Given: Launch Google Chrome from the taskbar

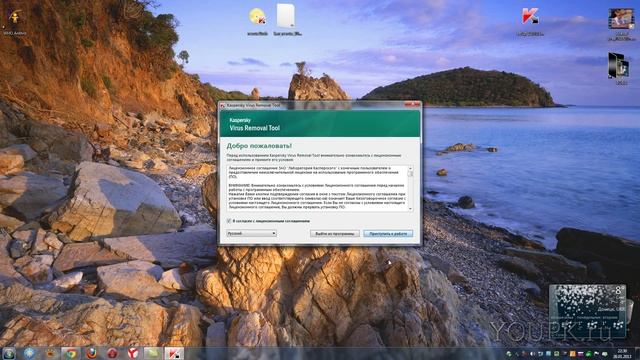Looking at the screenshot, I should (71, 353).
